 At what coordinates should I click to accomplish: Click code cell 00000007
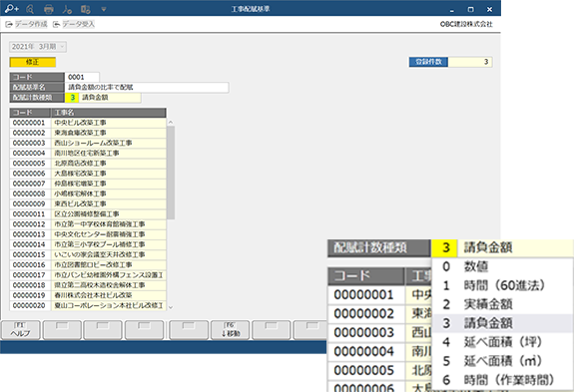(30, 184)
